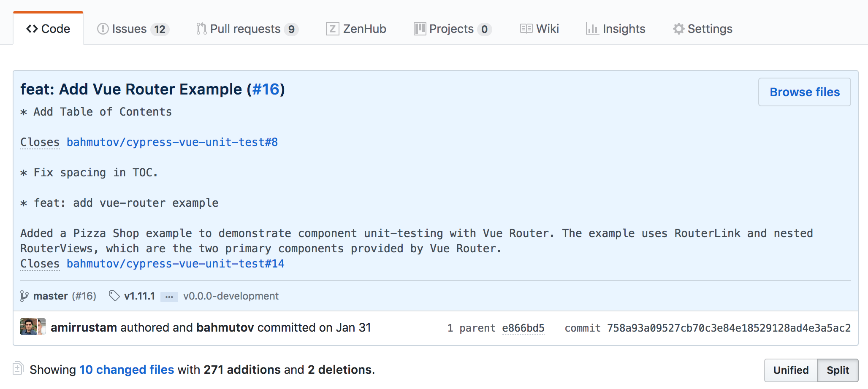Click the amirrustam avatar thumbnail
868x389 pixels.
pyautogui.click(x=29, y=327)
